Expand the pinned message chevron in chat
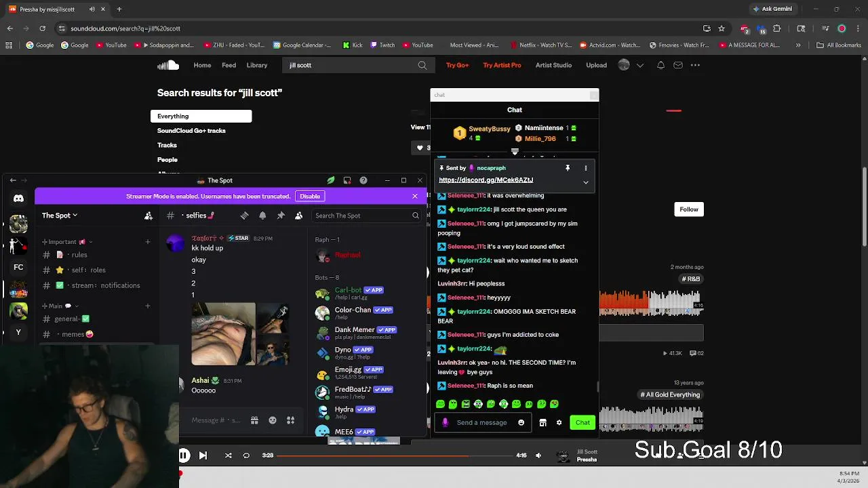This screenshot has width=868, height=488. click(586, 182)
